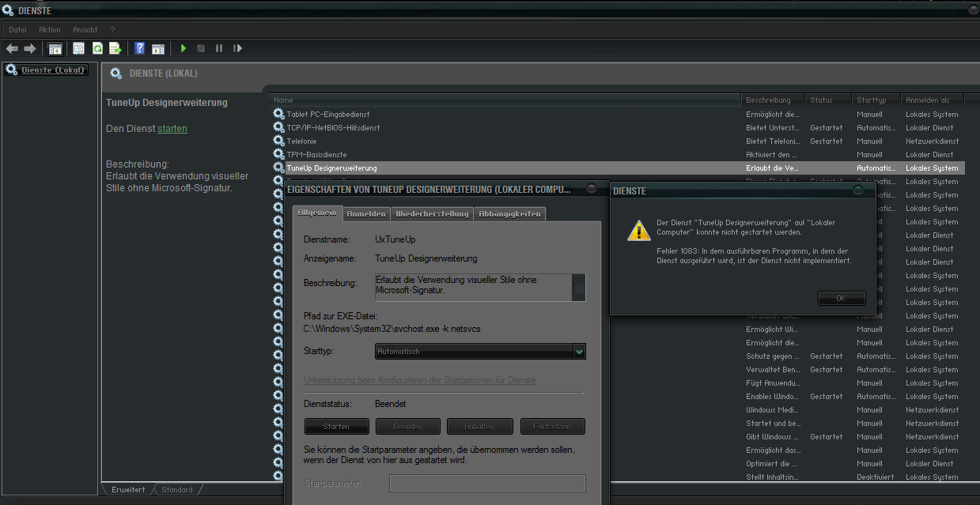Click the green Refresh toolbar icon
Image resolution: width=980 pixels, height=505 pixels.
pos(97,48)
